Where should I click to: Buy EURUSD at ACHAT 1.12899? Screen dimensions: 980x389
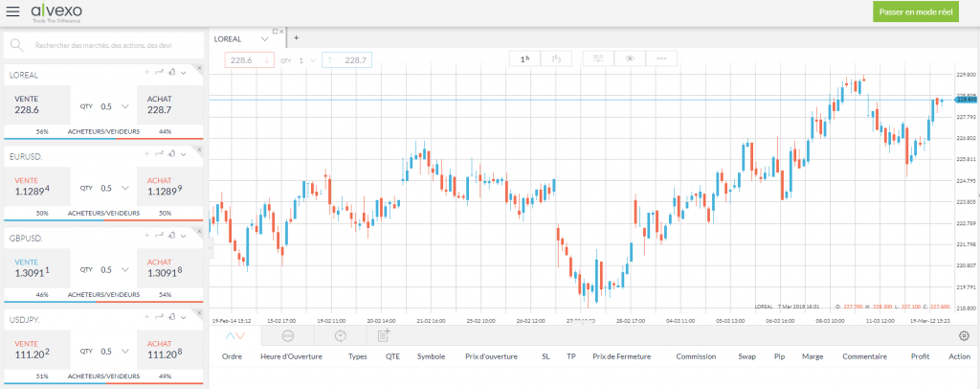pos(170,186)
